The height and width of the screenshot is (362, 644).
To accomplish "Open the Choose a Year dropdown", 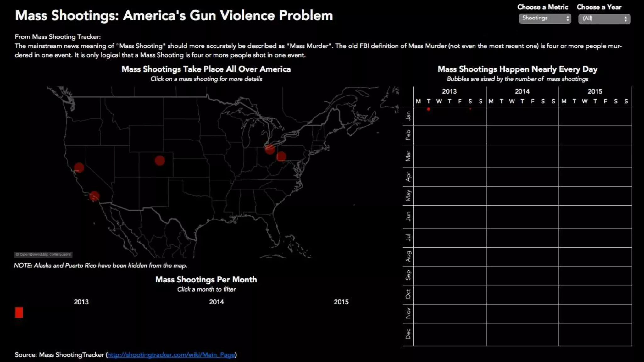I will pos(604,19).
